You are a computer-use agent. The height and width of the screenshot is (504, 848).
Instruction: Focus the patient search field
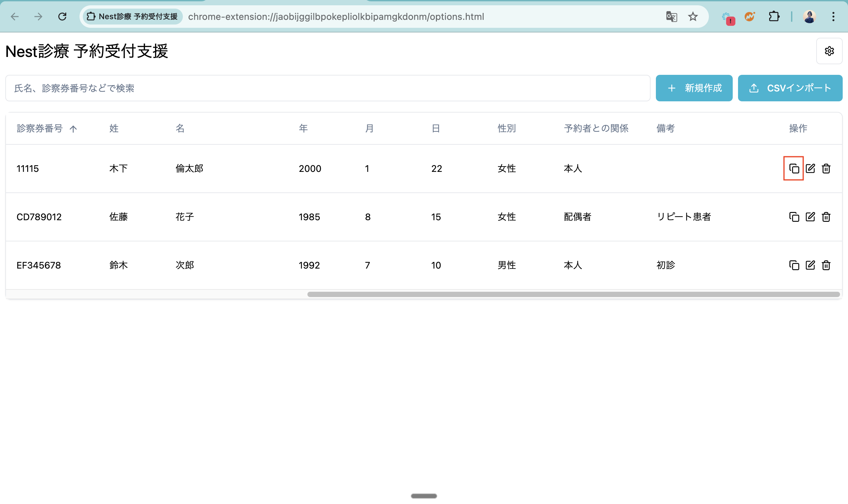(x=328, y=88)
